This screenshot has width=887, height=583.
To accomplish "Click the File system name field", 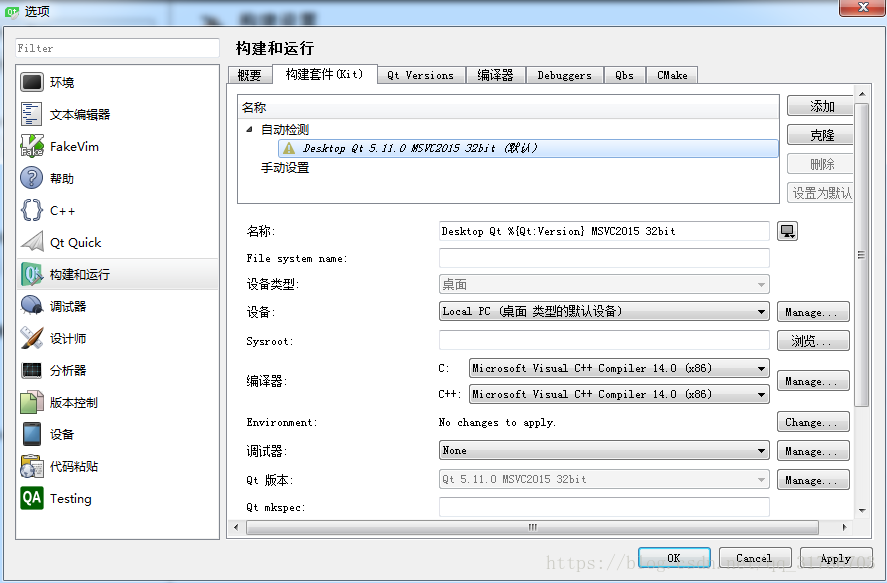I will pos(604,258).
